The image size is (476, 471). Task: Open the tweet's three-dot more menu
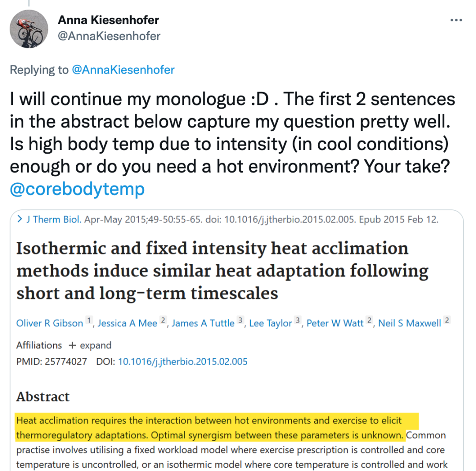(455, 20)
